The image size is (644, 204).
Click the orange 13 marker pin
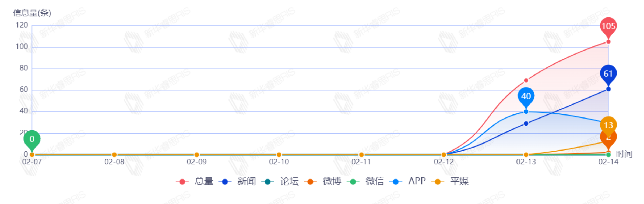608,125
